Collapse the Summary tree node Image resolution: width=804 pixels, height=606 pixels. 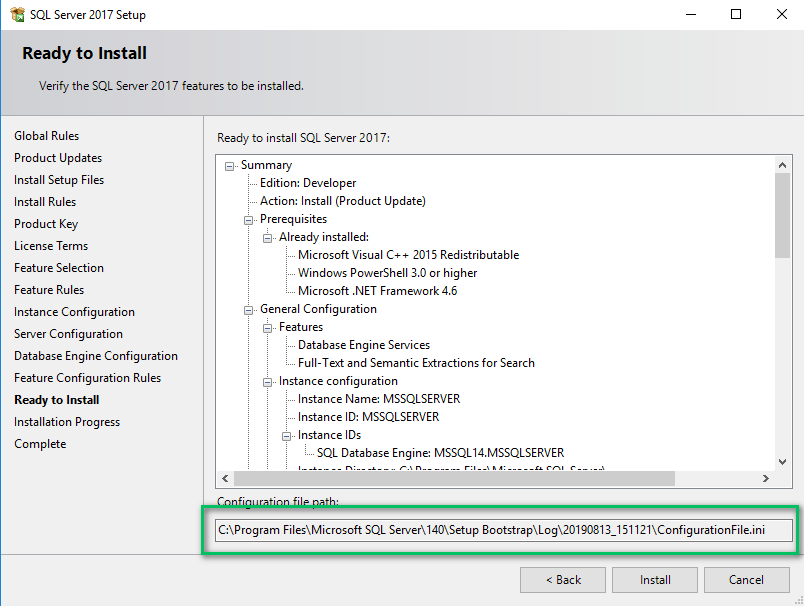tap(230, 166)
